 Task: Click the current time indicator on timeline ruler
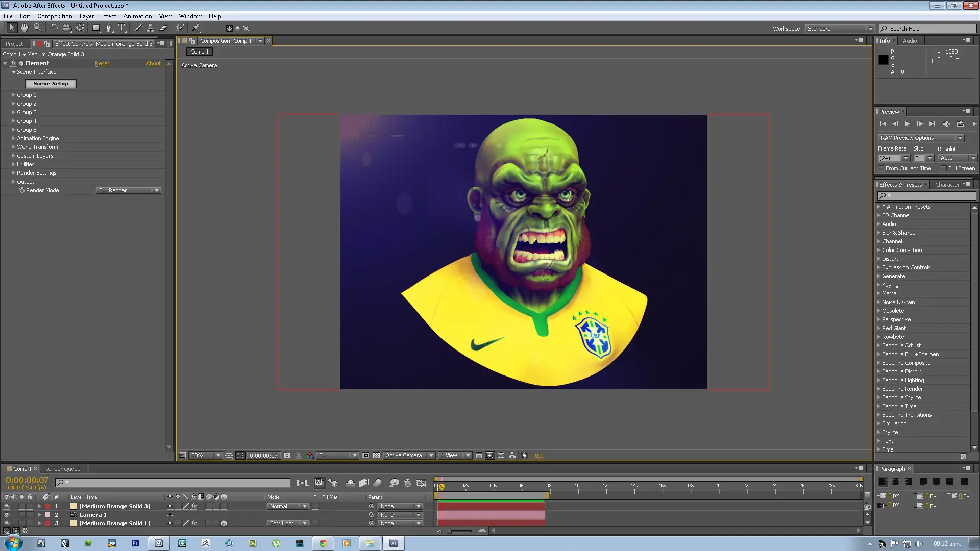(x=442, y=487)
